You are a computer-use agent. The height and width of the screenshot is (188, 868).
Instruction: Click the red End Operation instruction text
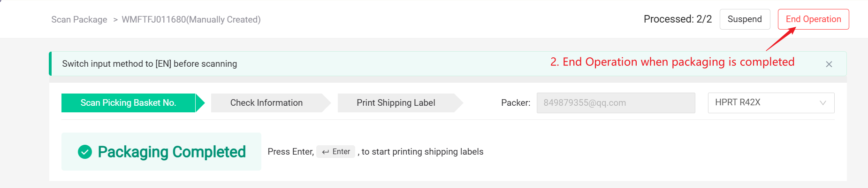pos(672,62)
